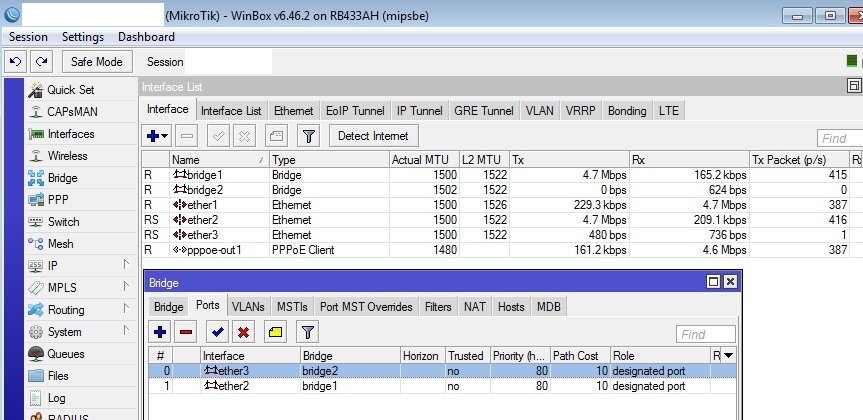Image resolution: width=863 pixels, height=420 pixels.
Task: Open the add interface plus dropdown
Action: [157, 135]
